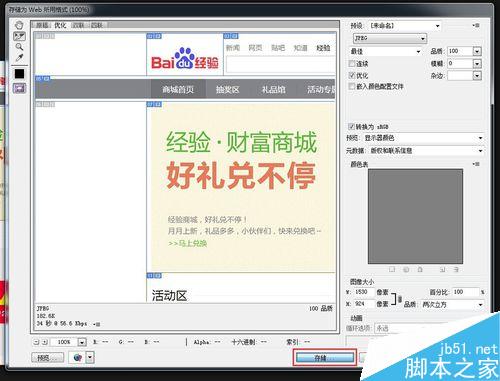
Task: Open the 100% zoom level dropdown
Action: click(82, 342)
